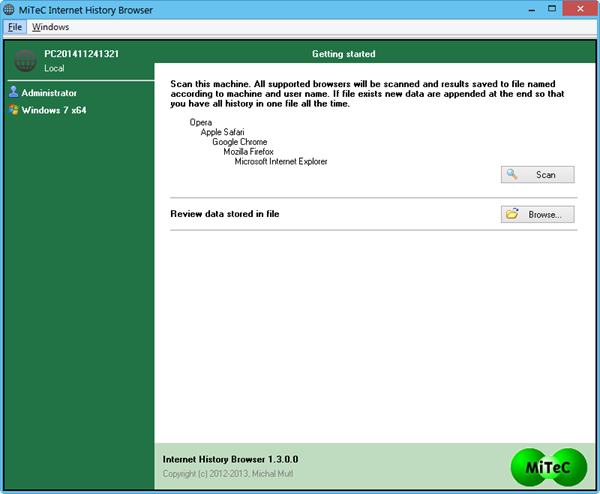Click Opera in the browser list
Viewport: 600px width, 494px height.
pos(201,122)
